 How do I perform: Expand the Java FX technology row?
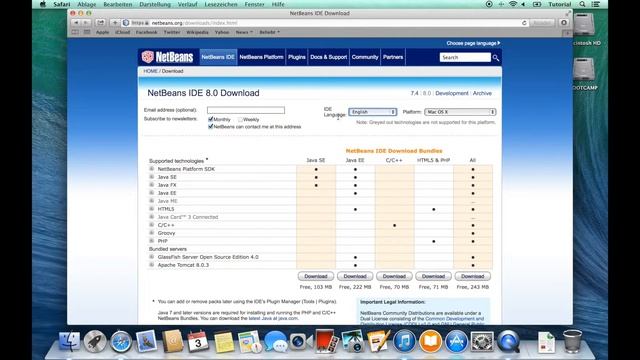point(151,184)
